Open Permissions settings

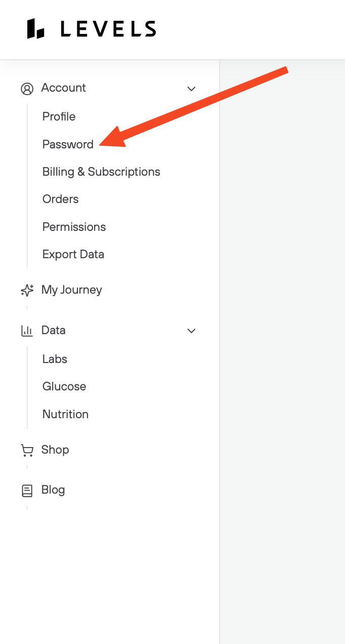(x=74, y=227)
